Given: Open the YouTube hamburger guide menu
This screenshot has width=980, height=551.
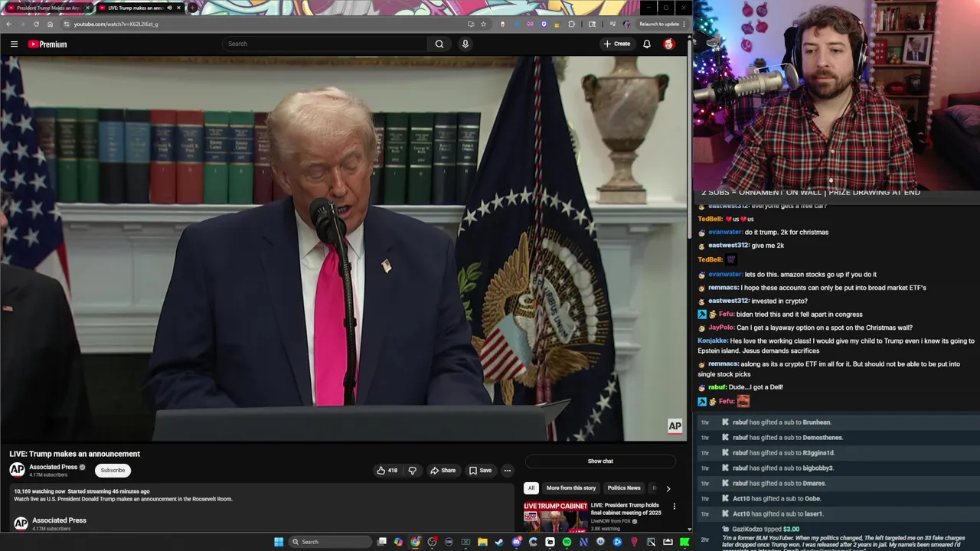Looking at the screenshot, I should tap(14, 44).
